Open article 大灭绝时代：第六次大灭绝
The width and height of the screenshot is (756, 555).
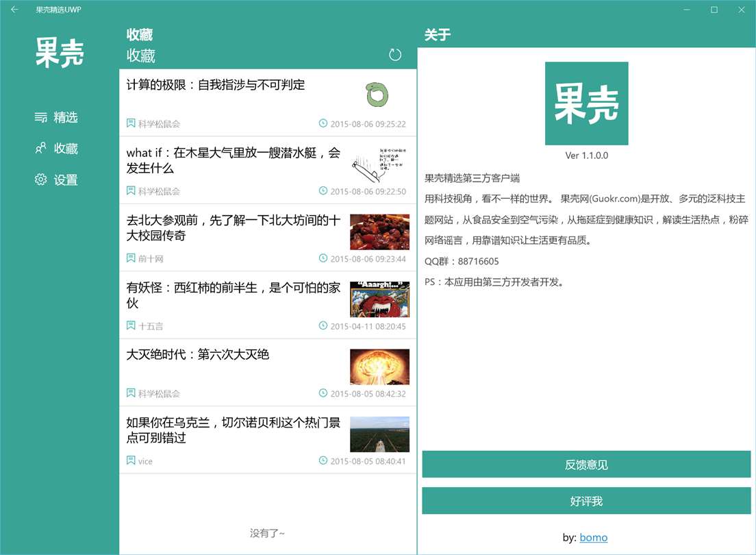point(268,373)
